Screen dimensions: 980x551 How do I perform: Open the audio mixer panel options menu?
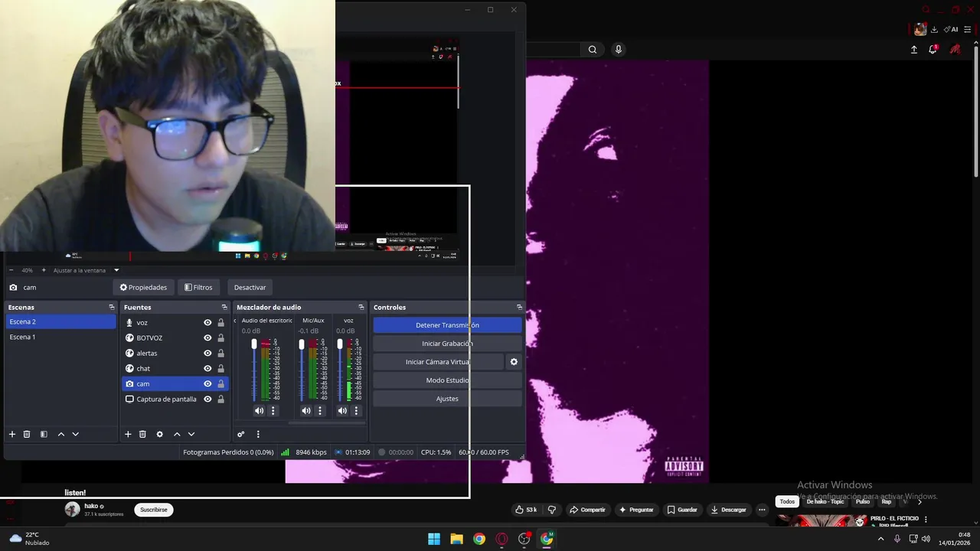258,434
